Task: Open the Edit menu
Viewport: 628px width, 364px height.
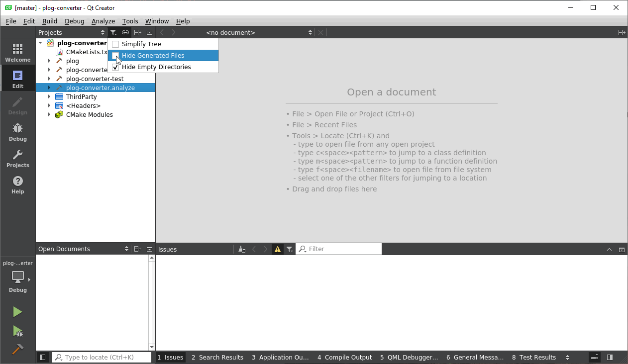Action: (29, 21)
